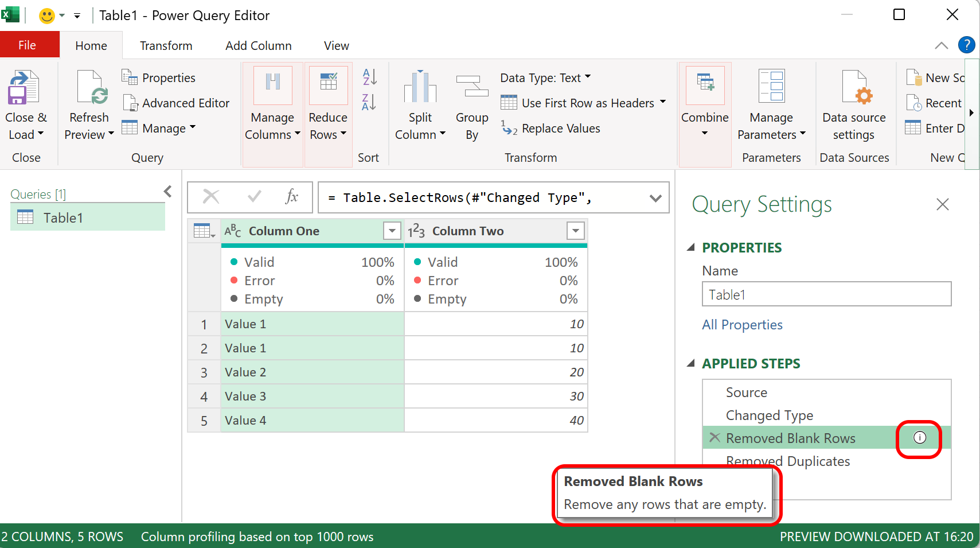Click the info icon on Removed Blank Rows
980x548 pixels.
[x=920, y=438]
